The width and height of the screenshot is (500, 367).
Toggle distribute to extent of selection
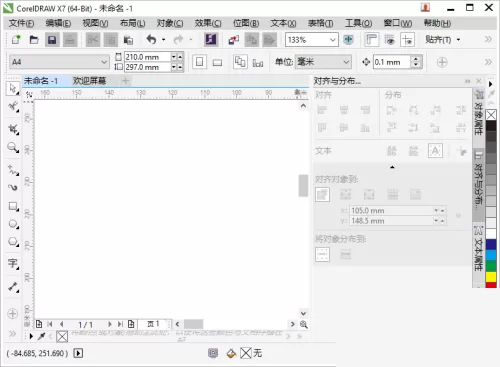322,255
